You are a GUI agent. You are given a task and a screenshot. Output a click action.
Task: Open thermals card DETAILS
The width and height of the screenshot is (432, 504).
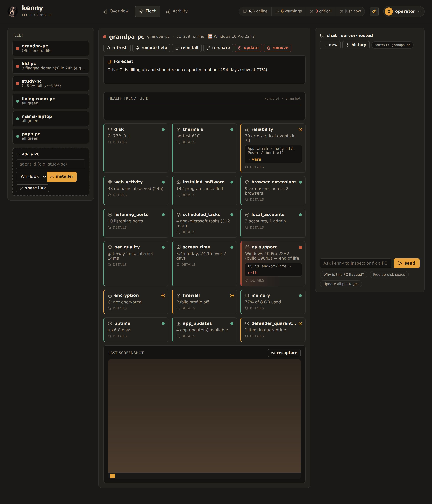tap(186, 142)
